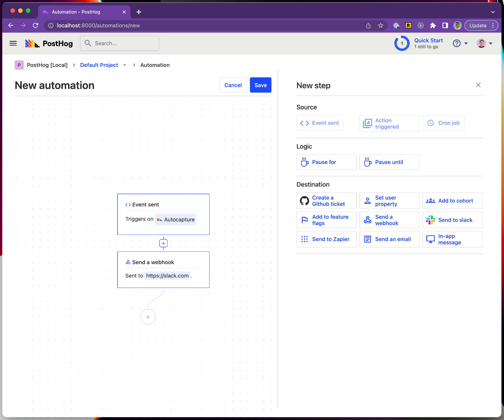Add the In-app message destination
The width and height of the screenshot is (504, 420).
coord(452,239)
